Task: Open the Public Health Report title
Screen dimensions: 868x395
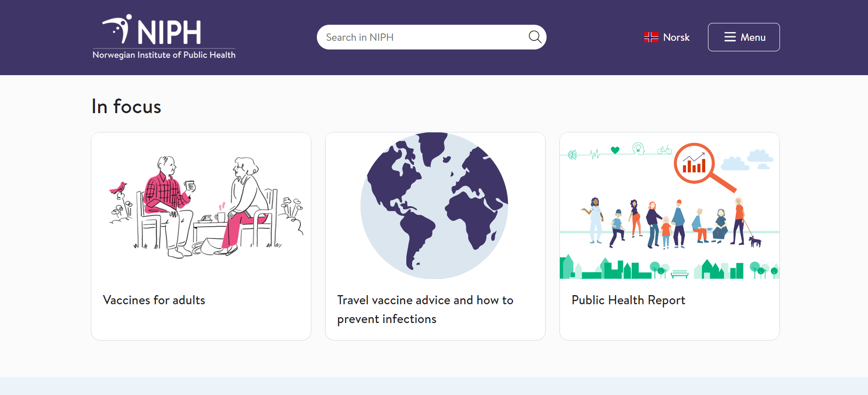Action: (x=628, y=300)
